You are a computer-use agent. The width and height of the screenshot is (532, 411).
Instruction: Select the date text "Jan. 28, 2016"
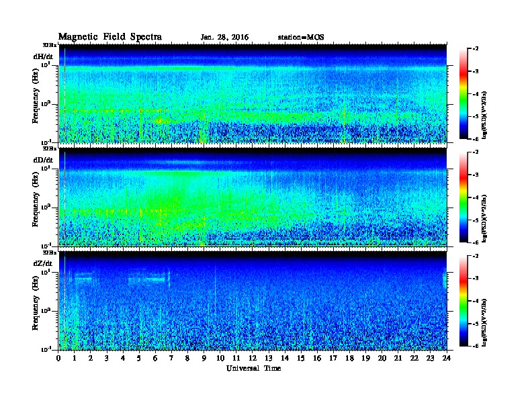(x=224, y=38)
